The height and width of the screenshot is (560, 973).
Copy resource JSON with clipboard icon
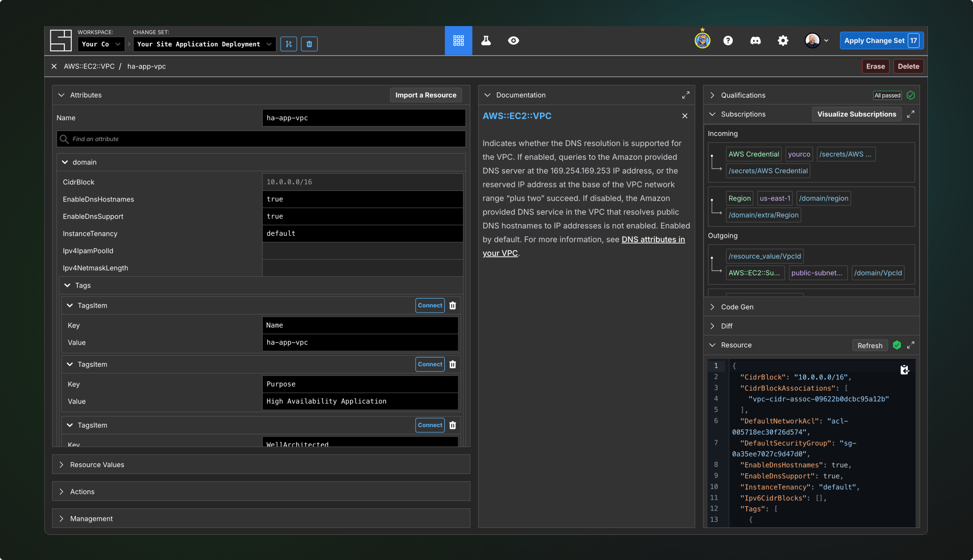coord(905,370)
